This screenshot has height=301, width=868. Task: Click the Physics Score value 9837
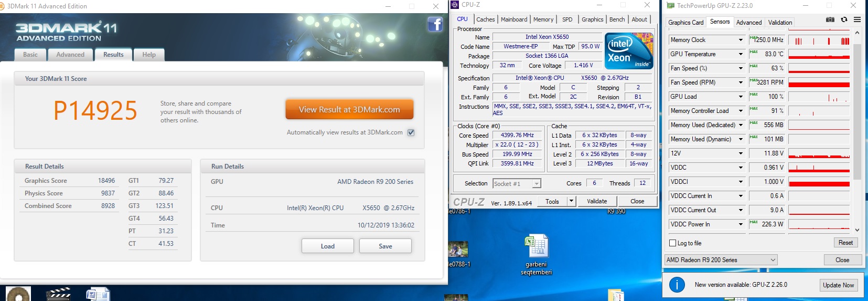coord(108,193)
